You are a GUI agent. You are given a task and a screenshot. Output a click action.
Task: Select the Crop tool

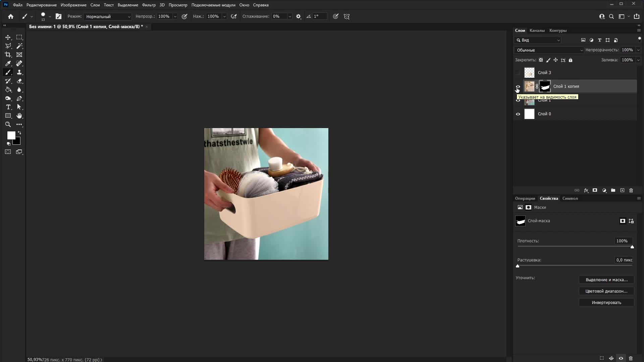point(8,55)
